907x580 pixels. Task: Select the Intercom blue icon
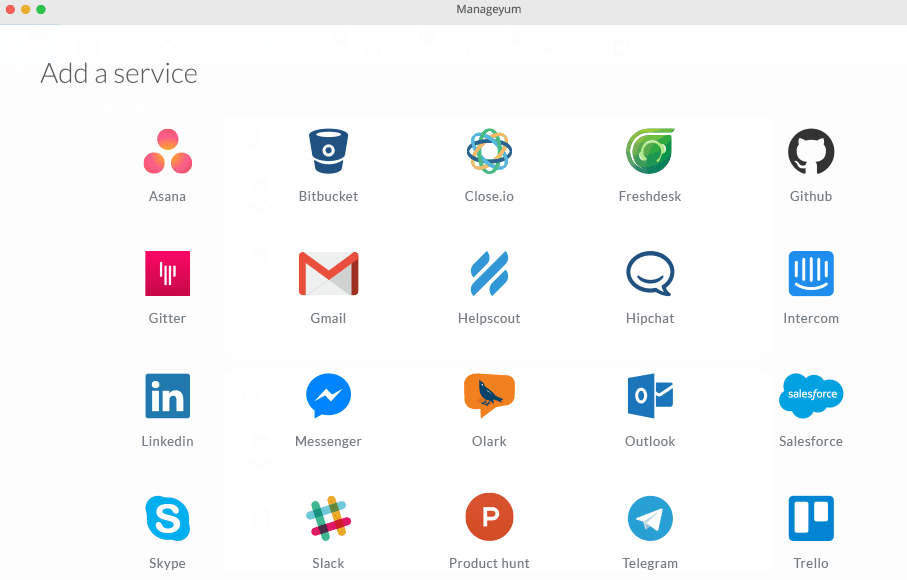click(x=811, y=274)
